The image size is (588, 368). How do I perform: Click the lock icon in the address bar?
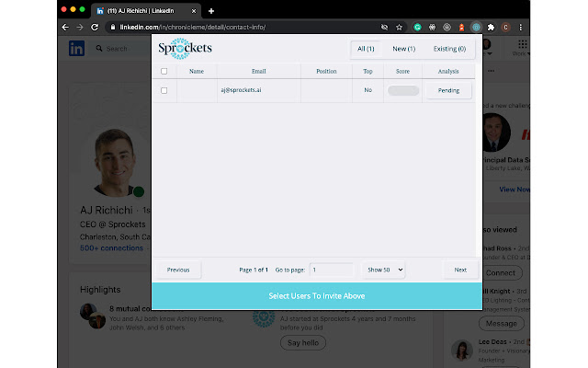pos(112,27)
